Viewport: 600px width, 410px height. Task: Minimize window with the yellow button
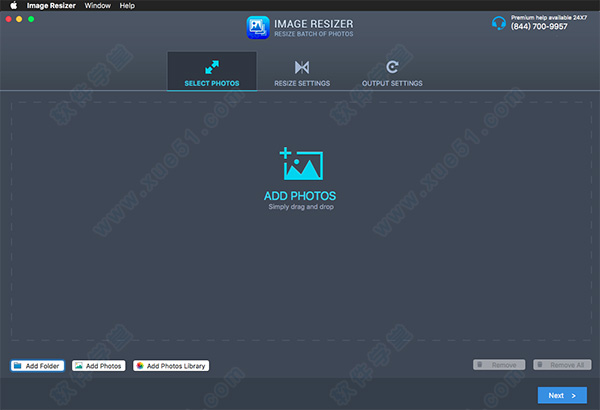point(19,19)
